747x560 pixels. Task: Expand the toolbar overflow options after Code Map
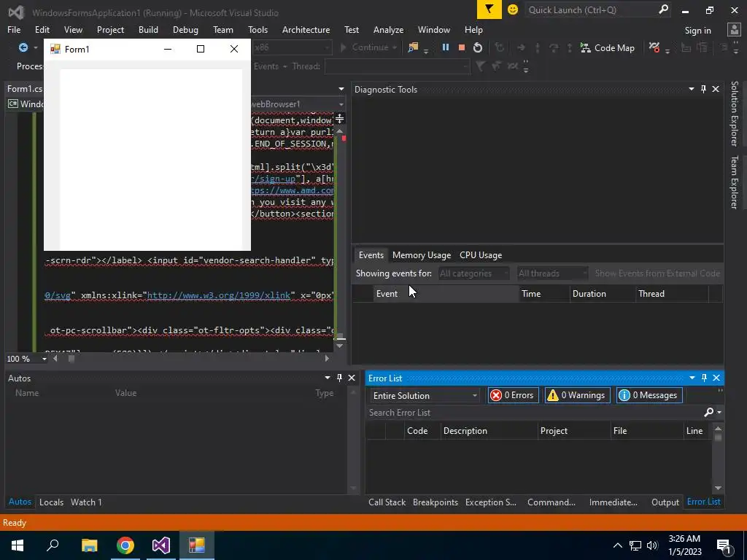667,51
